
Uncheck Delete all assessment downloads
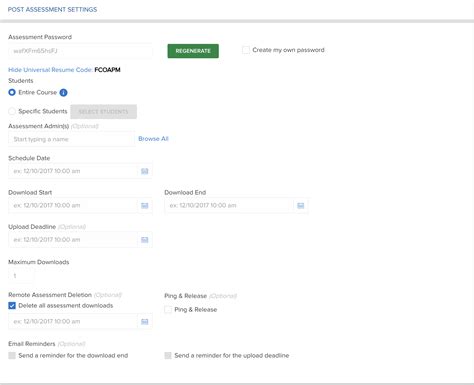click(x=12, y=306)
